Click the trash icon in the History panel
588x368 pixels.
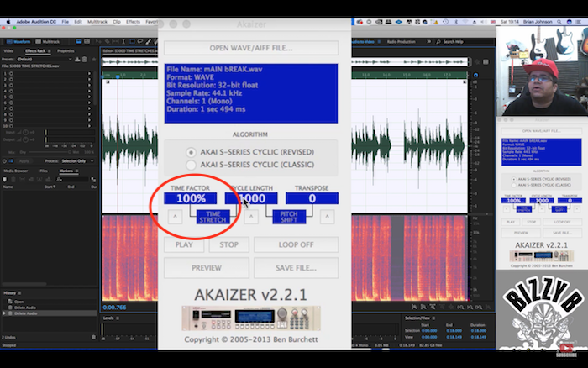click(93, 337)
